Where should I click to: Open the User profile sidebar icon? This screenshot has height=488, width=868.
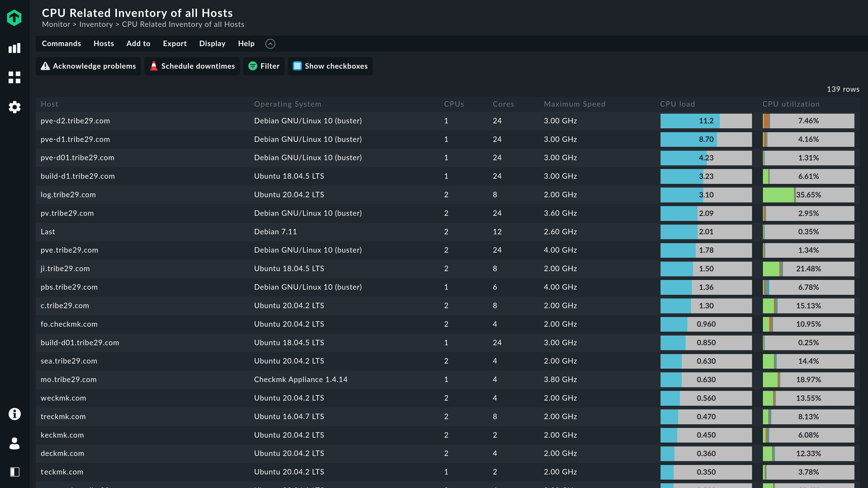pyautogui.click(x=14, y=443)
